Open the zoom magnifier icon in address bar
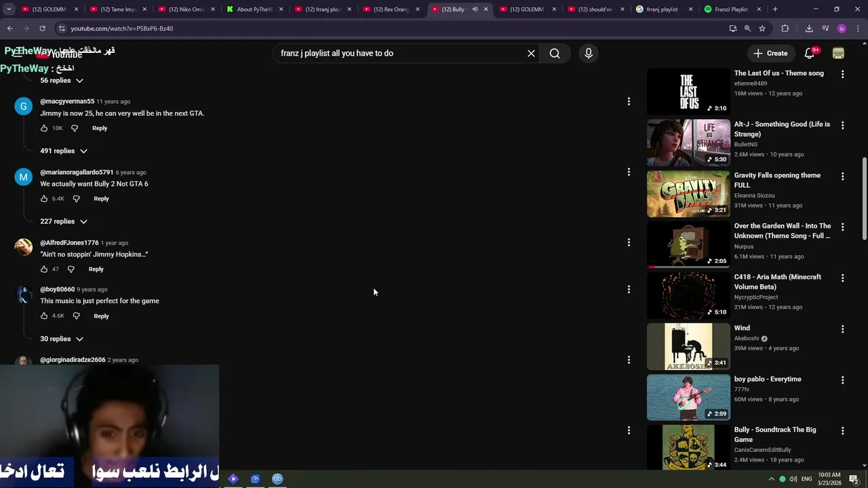The width and height of the screenshot is (868, 488). tap(747, 28)
